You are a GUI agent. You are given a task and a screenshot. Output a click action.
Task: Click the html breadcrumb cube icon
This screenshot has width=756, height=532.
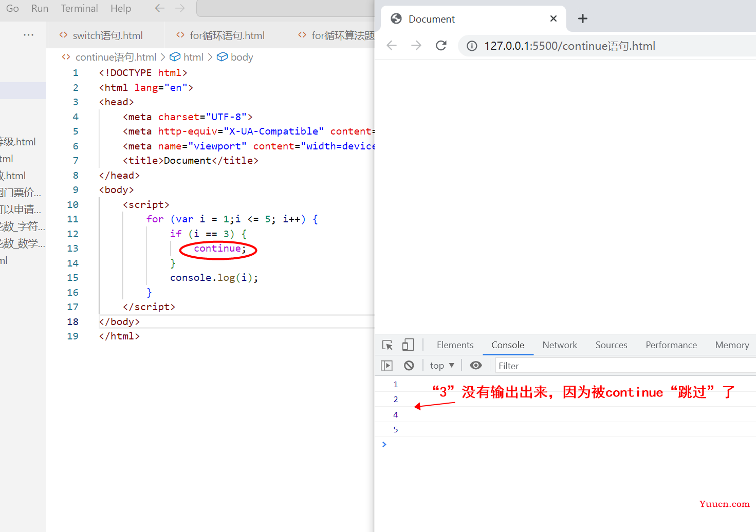click(175, 57)
